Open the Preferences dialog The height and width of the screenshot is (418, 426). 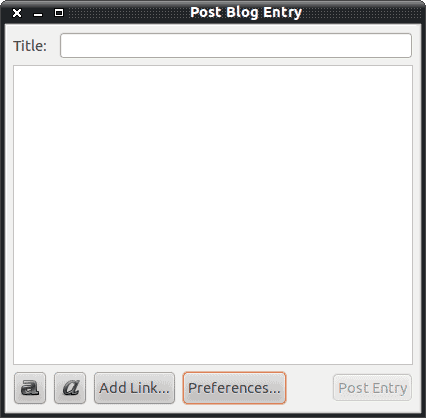[234, 388]
